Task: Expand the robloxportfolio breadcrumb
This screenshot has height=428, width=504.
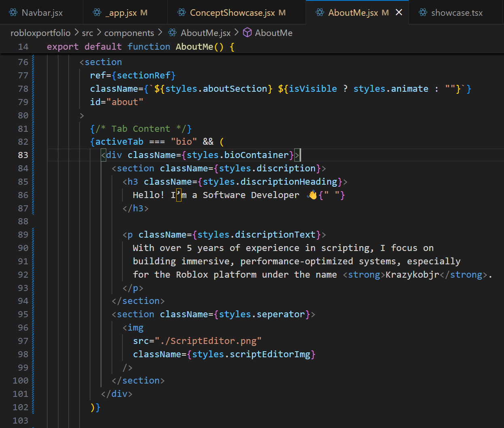Action: [x=40, y=33]
